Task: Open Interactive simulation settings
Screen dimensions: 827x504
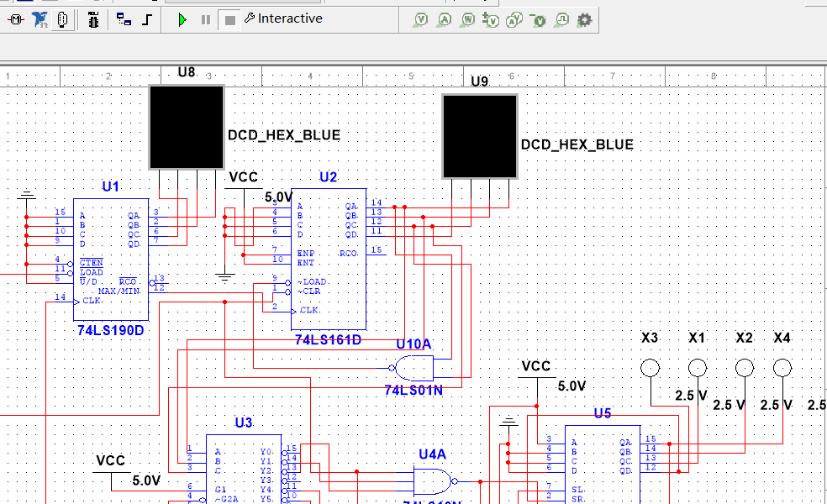Action: tap(286, 18)
